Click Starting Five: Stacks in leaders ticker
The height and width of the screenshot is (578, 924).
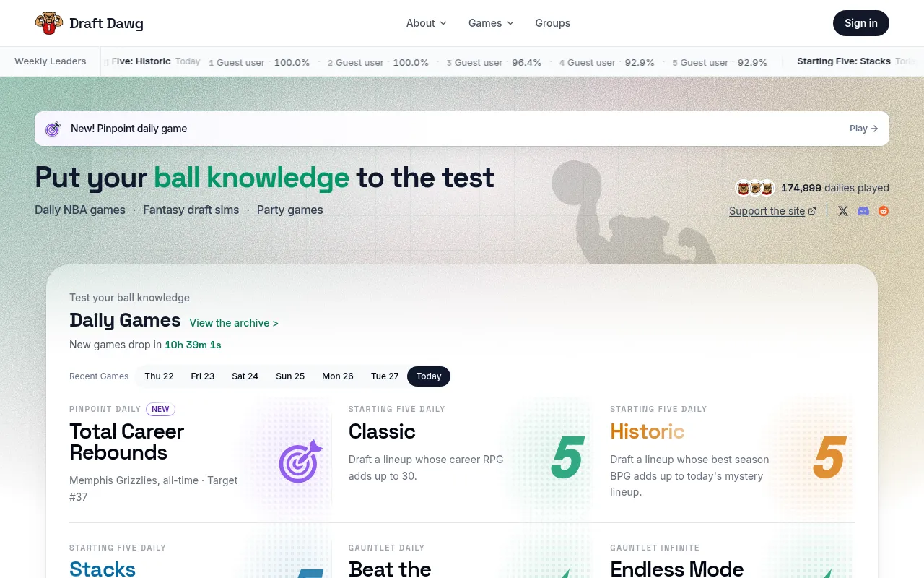844,61
